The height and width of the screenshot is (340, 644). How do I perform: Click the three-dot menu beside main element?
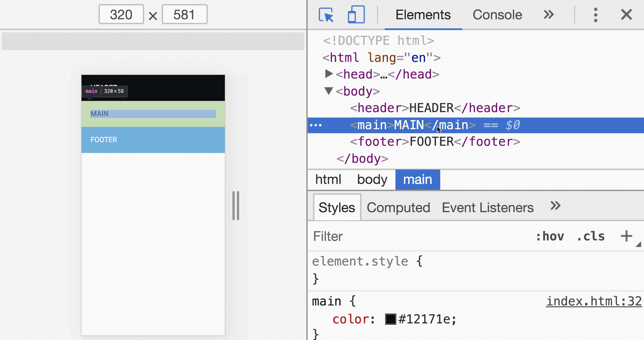(x=316, y=125)
